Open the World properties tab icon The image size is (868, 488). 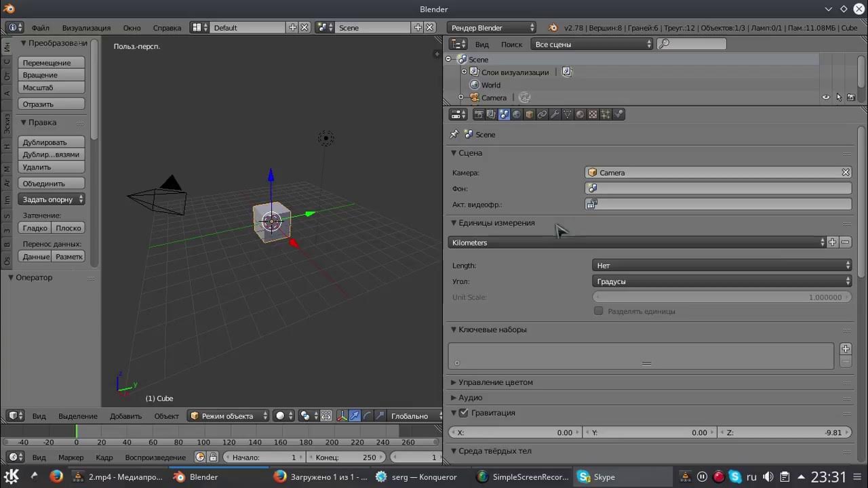[x=517, y=115]
